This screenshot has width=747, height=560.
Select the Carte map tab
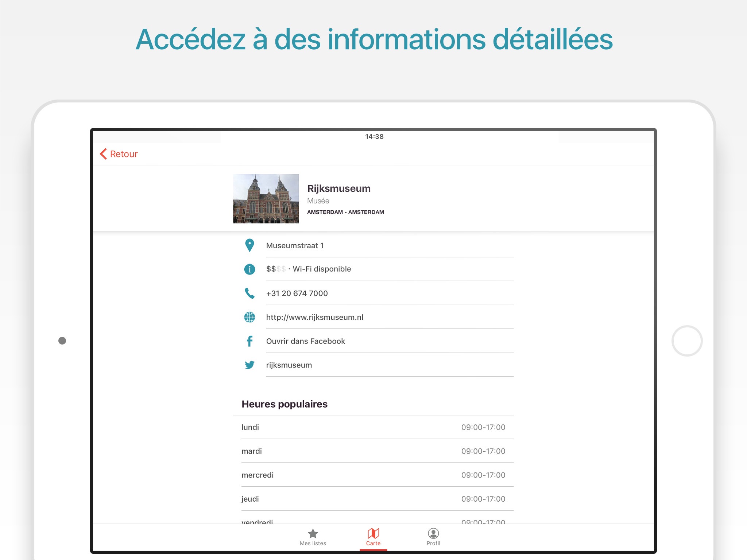click(373, 537)
